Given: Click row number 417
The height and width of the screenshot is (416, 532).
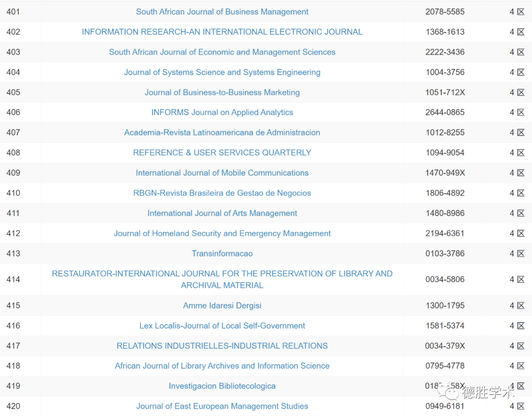Looking at the screenshot, I should click(x=13, y=346).
